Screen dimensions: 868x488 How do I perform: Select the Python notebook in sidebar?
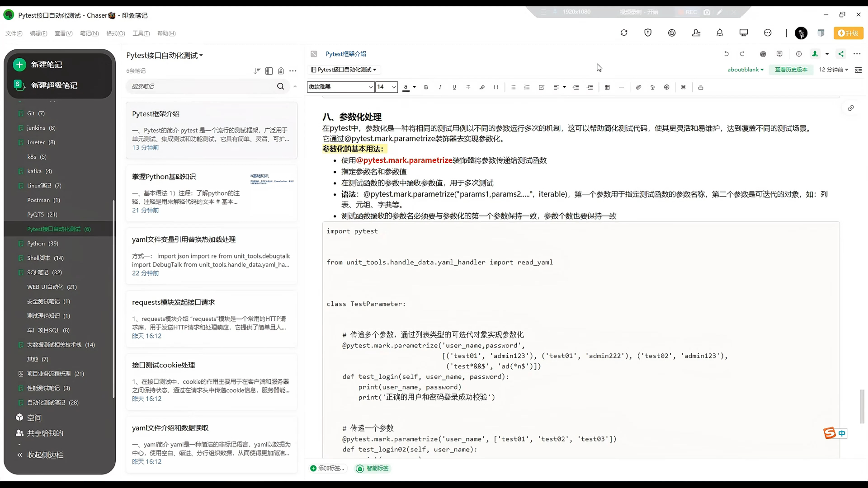(42, 244)
